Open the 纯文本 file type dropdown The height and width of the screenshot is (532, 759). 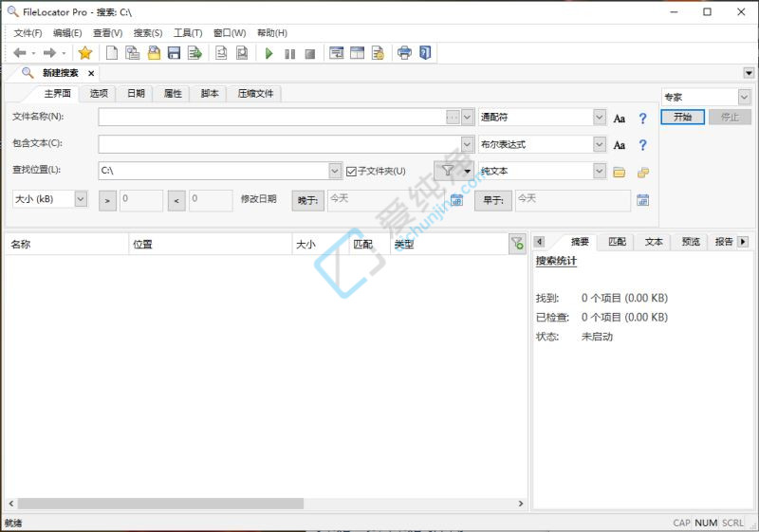point(600,171)
